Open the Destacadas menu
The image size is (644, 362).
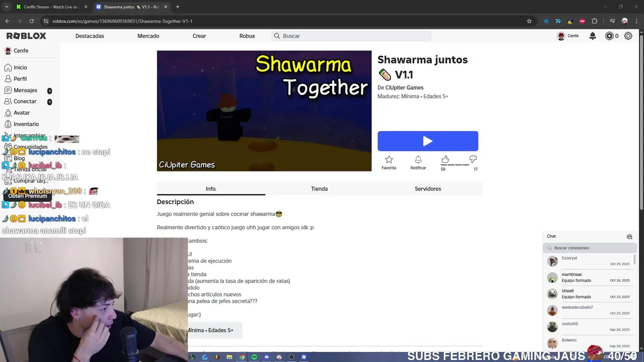[90, 36]
